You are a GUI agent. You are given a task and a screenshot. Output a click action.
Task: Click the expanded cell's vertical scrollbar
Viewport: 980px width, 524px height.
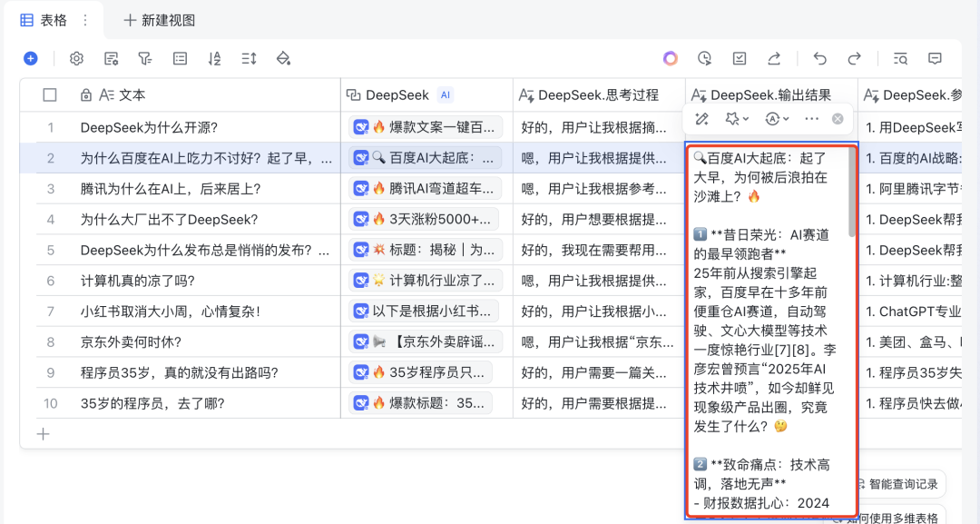click(x=852, y=193)
